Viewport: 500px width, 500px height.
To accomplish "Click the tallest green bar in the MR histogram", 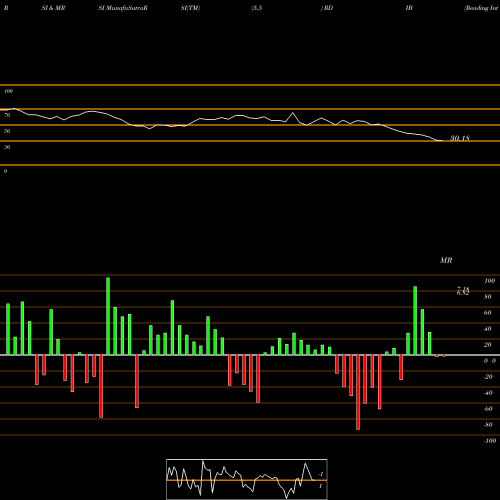I will 108,316.
